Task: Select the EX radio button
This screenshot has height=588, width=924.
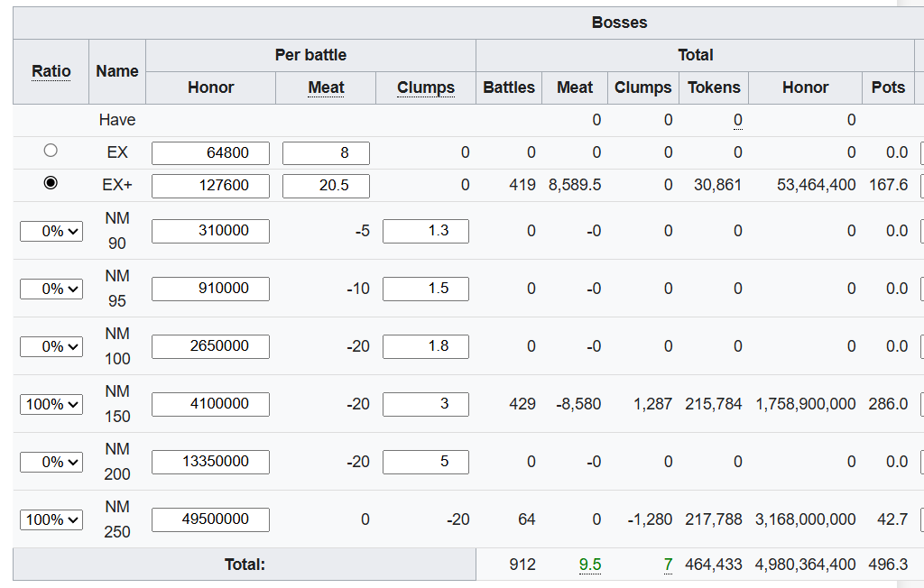Action: coord(51,151)
